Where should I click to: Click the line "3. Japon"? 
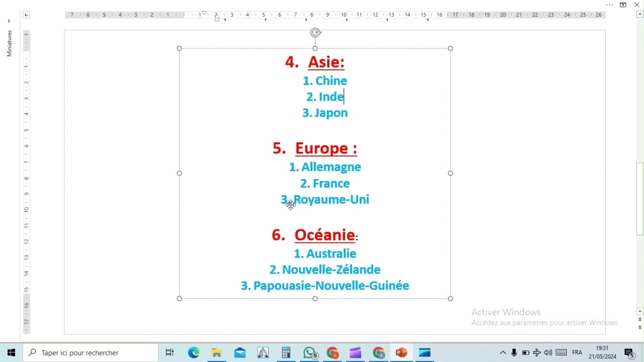tap(325, 113)
